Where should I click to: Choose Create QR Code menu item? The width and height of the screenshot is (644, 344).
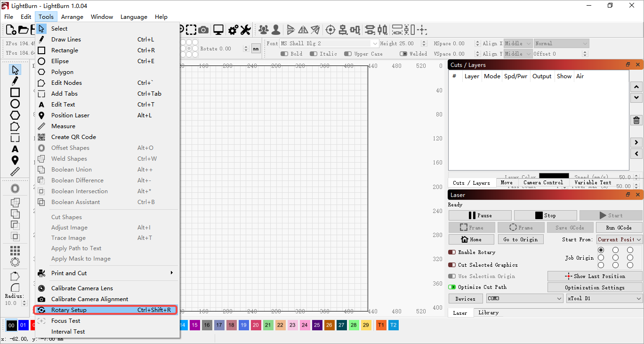pos(107,137)
